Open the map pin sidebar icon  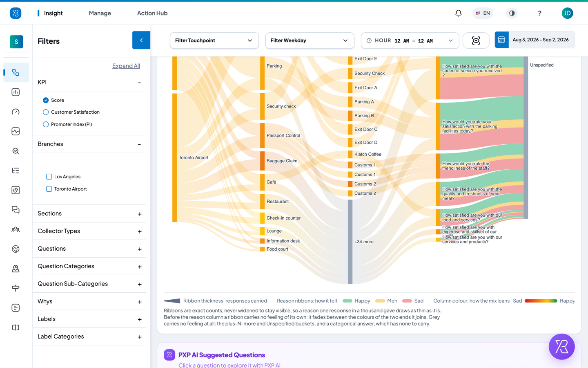pos(16,269)
